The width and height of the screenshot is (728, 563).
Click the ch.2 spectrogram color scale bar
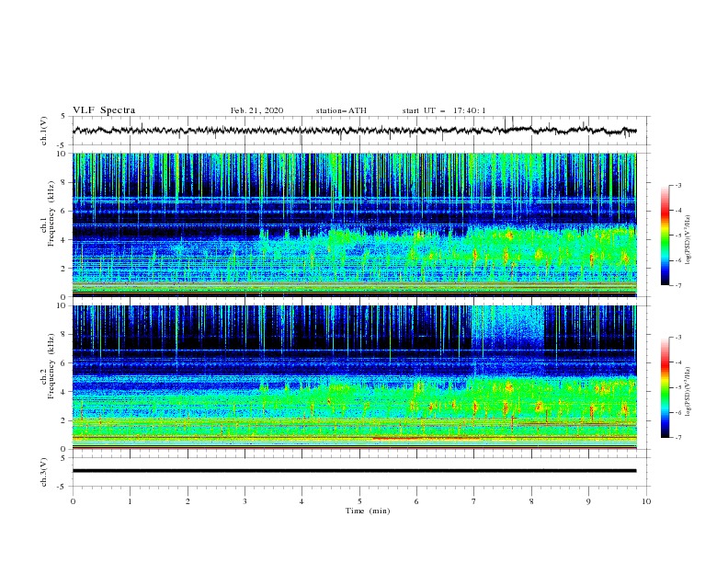[x=665, y=387]
